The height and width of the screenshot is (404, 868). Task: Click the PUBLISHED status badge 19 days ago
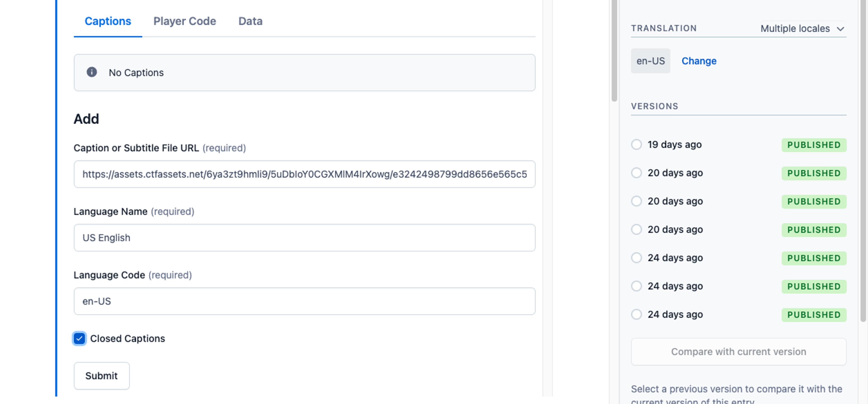click(814, 145)
